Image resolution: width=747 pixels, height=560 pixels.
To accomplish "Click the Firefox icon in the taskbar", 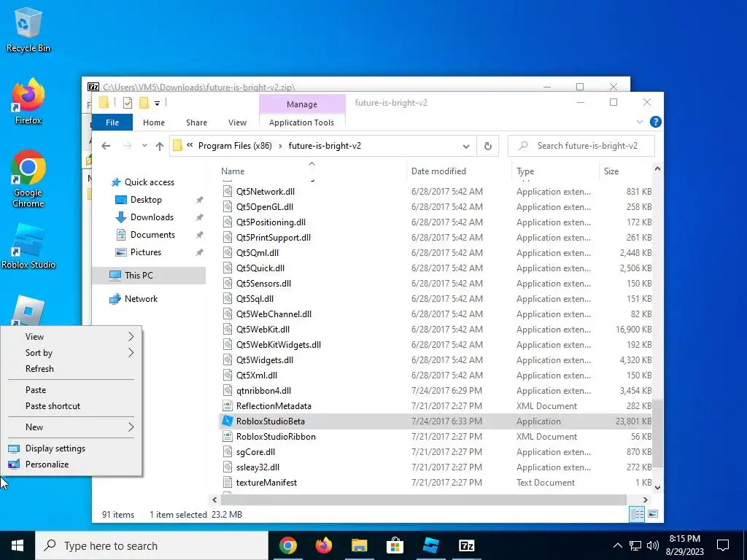I will pyautogui.click(x=323, y=545).
